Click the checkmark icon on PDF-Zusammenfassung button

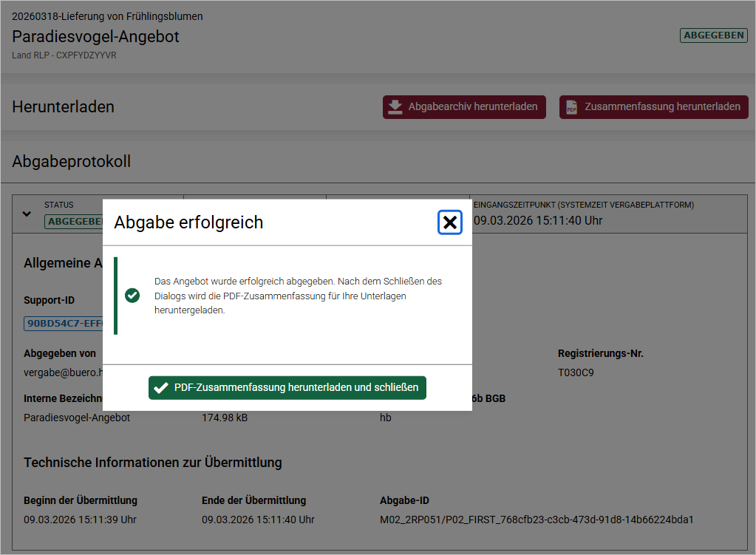pyautogui.click(x=161, y=388)
